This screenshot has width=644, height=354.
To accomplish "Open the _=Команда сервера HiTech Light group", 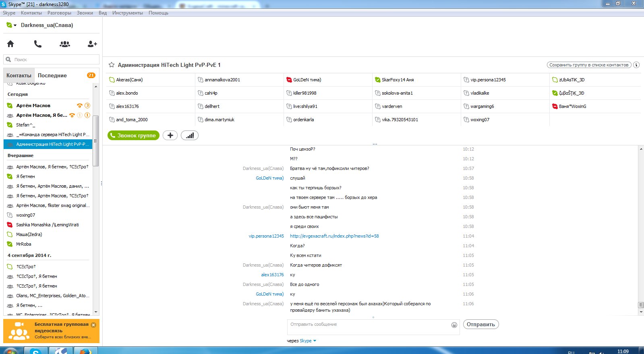I will click(x=48, y=135).
